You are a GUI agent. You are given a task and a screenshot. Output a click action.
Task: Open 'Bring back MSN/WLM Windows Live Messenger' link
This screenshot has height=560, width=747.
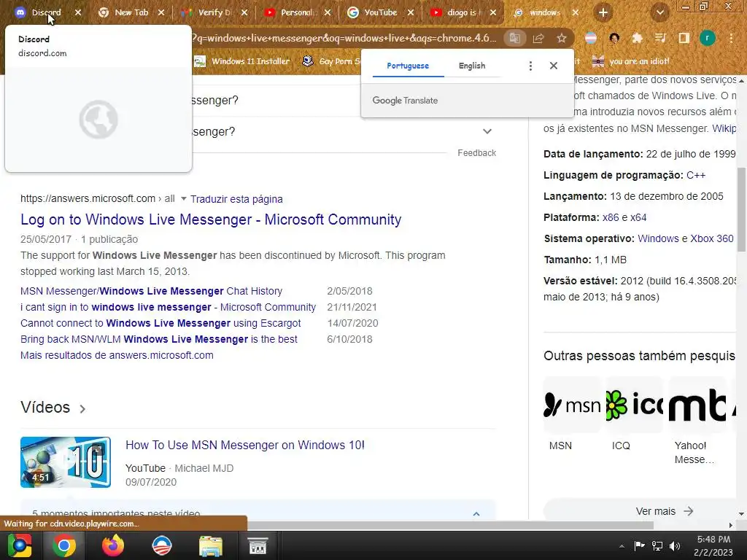[x=158, y=339]
